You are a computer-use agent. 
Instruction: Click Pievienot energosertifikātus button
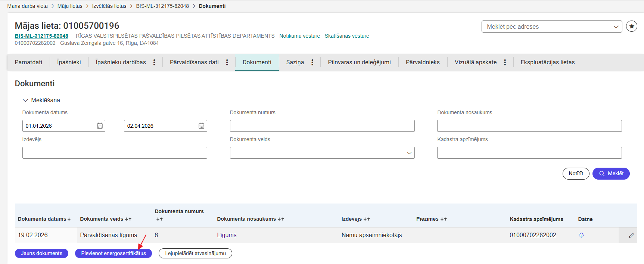[113, 253]
